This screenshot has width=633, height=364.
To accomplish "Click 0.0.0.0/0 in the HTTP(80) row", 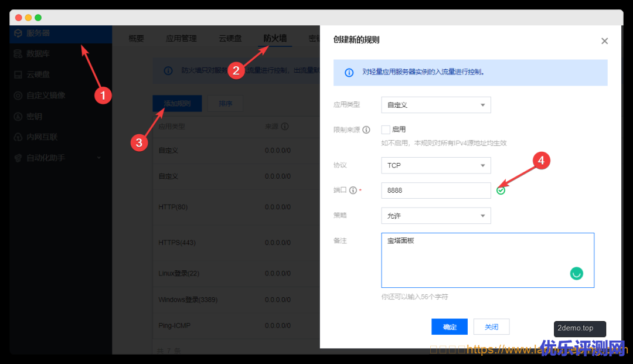I will (x=278, y=207).
